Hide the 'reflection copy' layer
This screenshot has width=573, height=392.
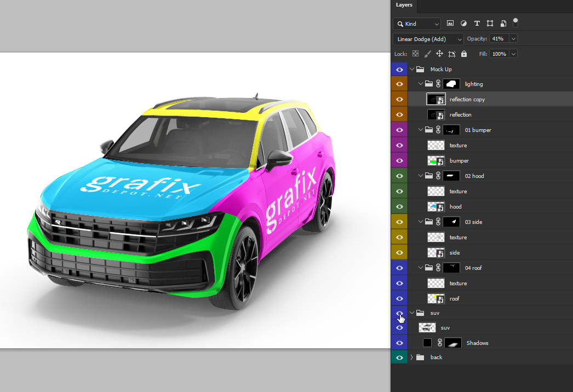(399, 100)
